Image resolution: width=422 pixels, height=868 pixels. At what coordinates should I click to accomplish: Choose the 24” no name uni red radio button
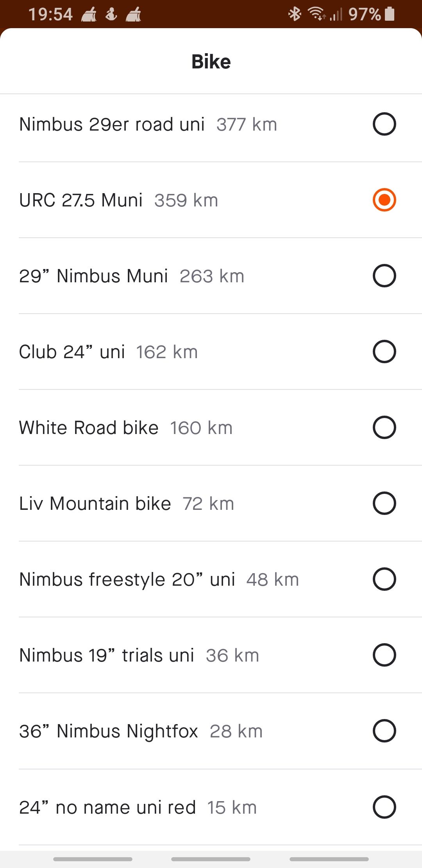384,807
